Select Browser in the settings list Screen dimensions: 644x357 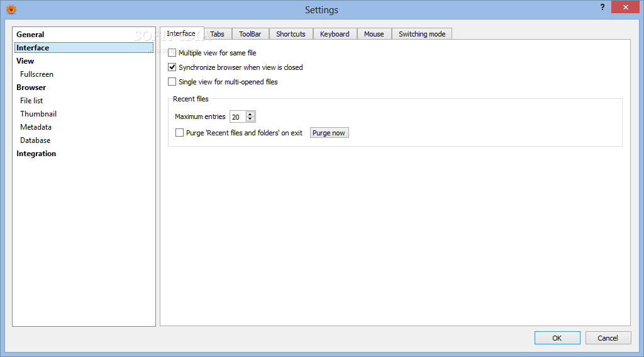pyautogui.click(x=84, y=87)
